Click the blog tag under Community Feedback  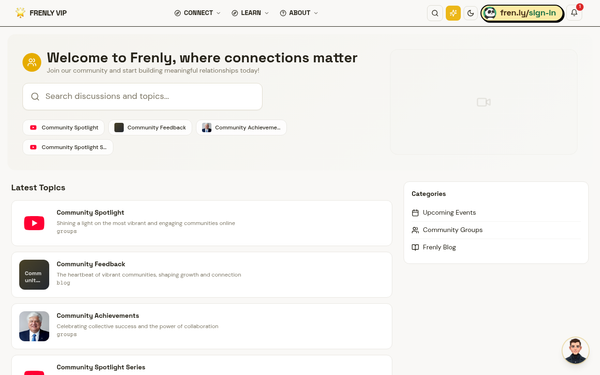point(63,283)
